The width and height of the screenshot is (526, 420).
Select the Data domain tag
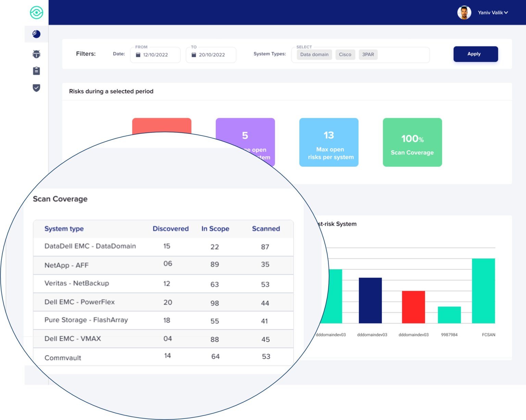coord(314,54)
